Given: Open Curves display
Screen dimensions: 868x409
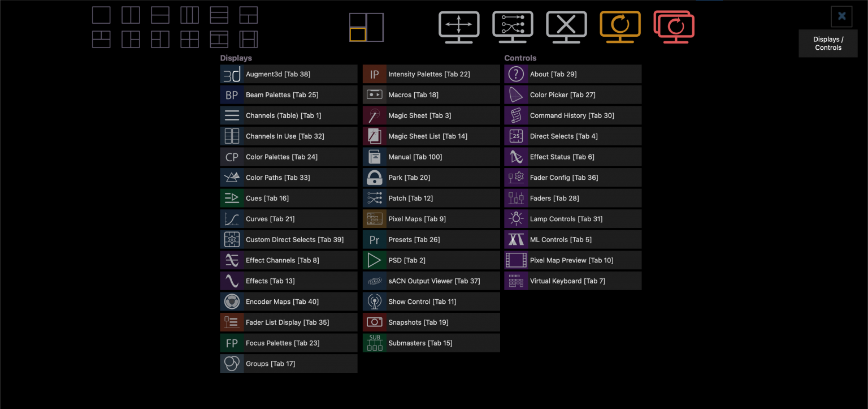Looking at the screenshot, I should point(289,219).
